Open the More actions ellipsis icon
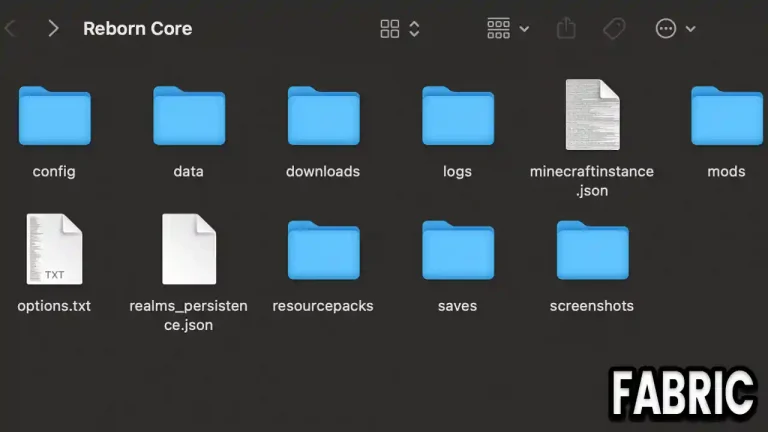The height and width of the screenshot is (432, 768). point(666,28)
